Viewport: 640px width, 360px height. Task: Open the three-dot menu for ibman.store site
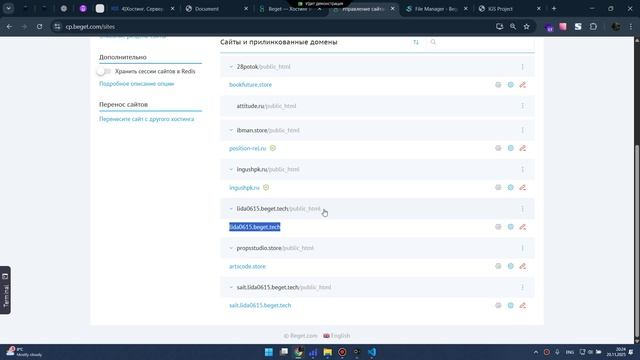(x=522, y=130)
